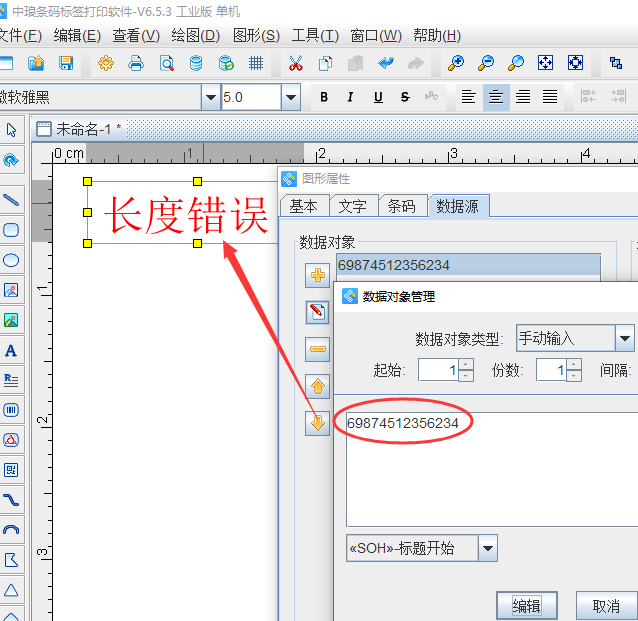Screen dimensions: 638x621
Task: Click the data text box containing 69874512356234
Action: (x=490, y=470)
